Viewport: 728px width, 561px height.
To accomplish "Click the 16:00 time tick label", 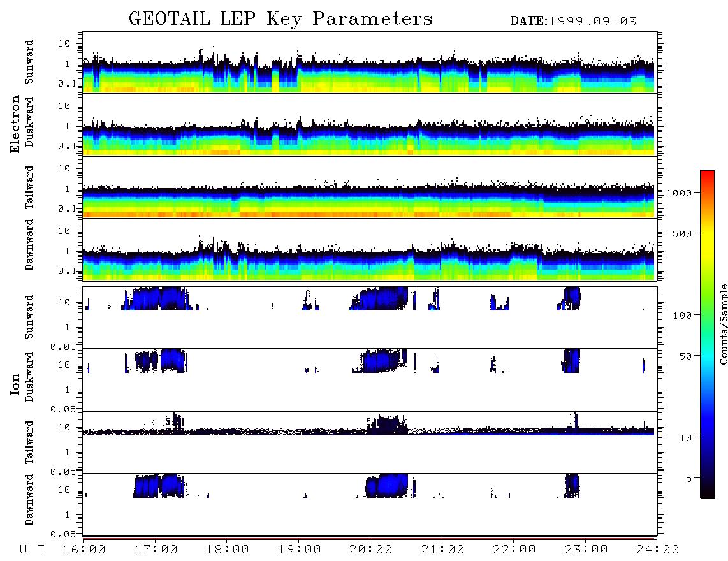I will click(84, 550).
